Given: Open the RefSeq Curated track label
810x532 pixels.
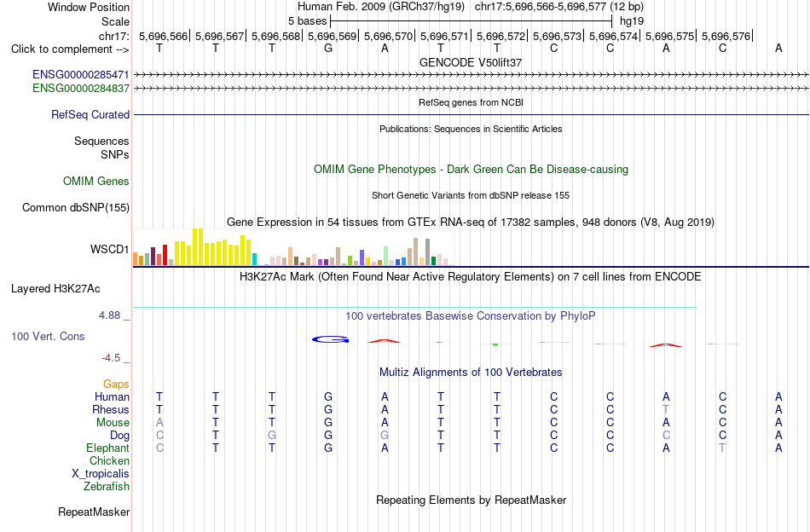Looking at the screenshot, I should point(90,114).
